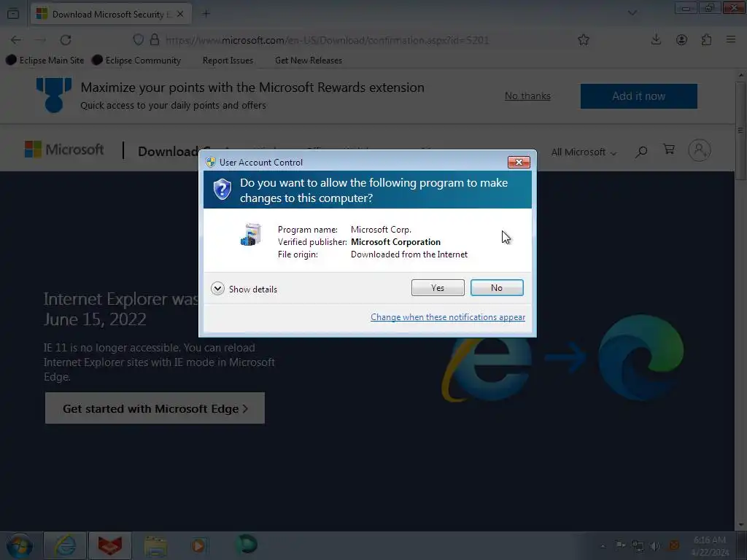Open Windows Media Player from taskbar
747x560 pixels.
click(198, 545)
